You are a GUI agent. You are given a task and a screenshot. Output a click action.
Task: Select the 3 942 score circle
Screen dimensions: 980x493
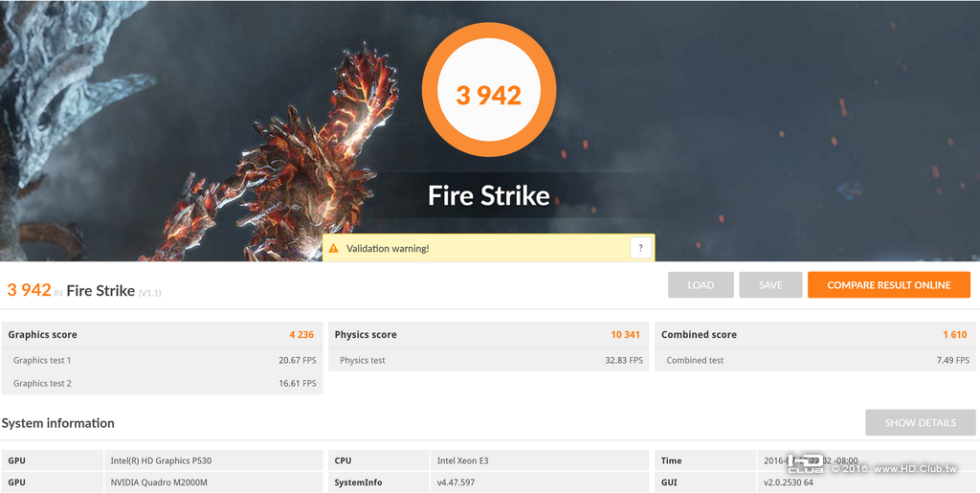point(489,89)
